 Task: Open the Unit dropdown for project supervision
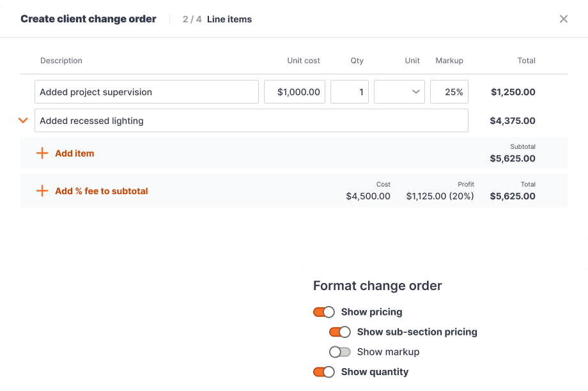pos(399,91)
